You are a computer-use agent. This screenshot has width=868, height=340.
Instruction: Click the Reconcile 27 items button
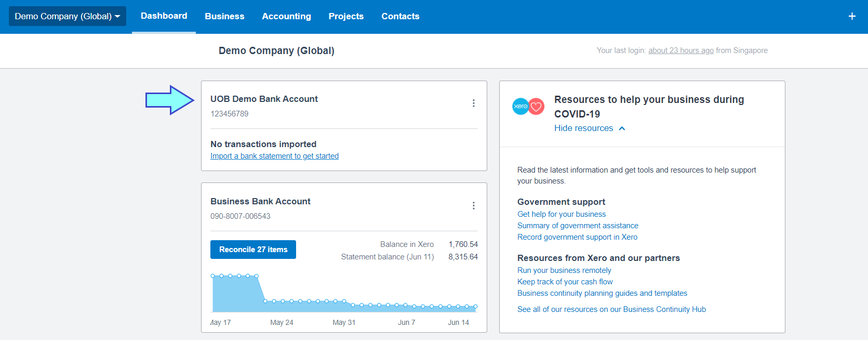point(253,250)
